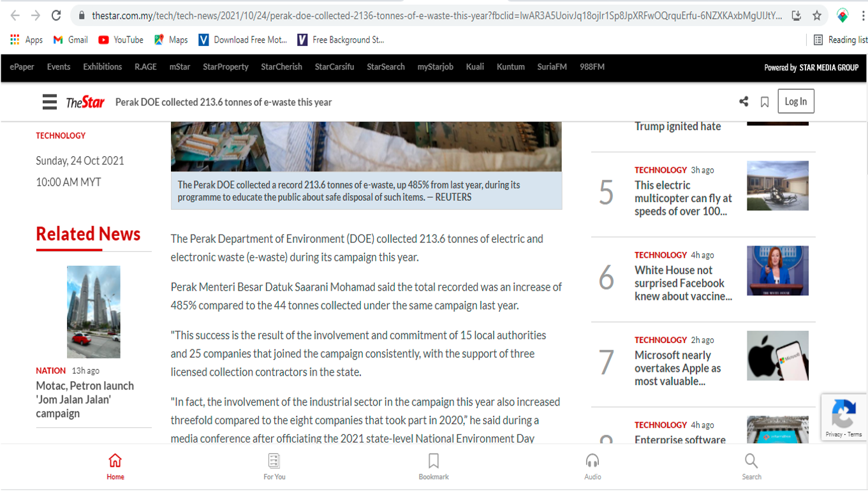Click the share icon in article header

click(744, 101)
